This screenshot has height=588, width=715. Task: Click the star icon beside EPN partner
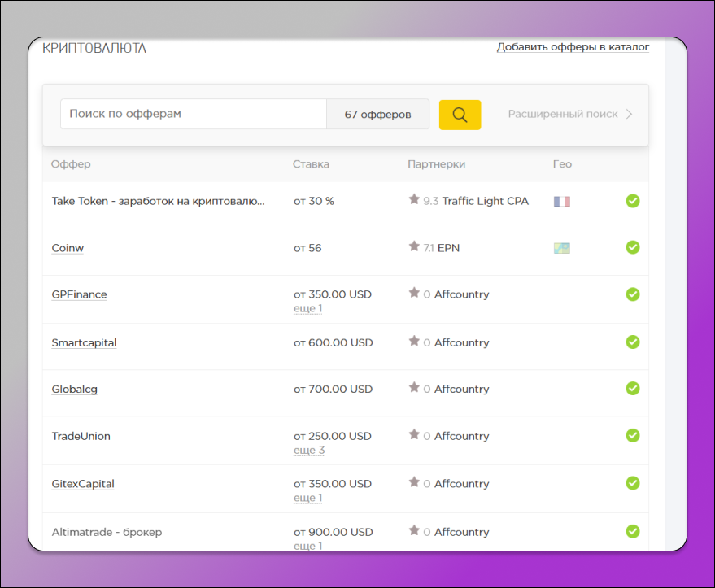point(414,246)
